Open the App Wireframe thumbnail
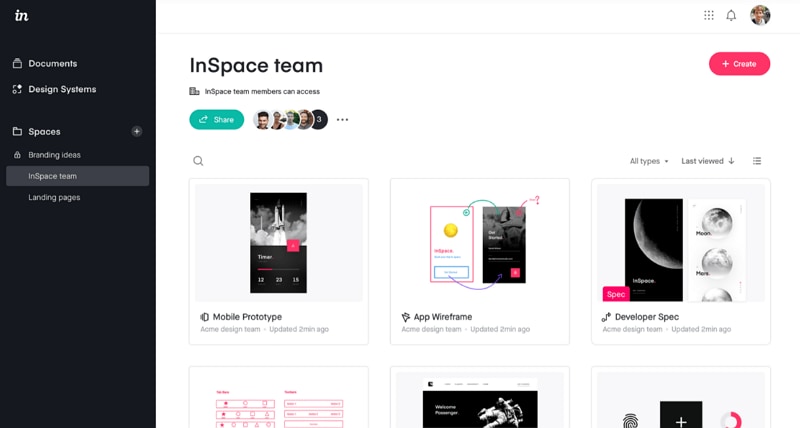This screenshot has width=800, height=428. [x=480, y=243]
